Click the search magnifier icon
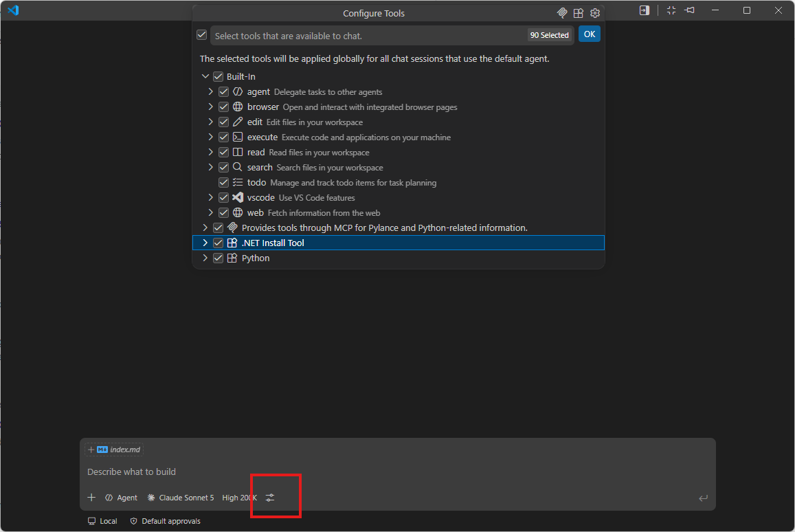795x532 pixels. [x=238, y=167]
